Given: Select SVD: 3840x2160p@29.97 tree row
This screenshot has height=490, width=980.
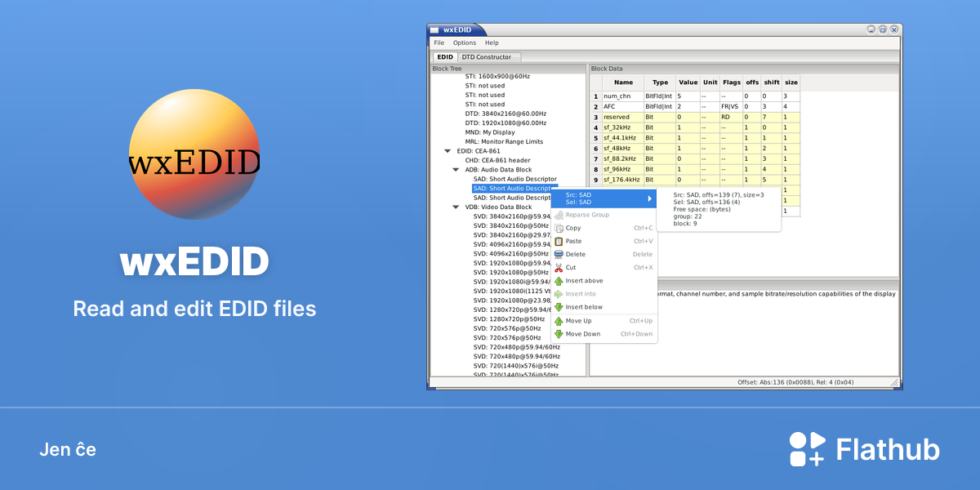Looking at the screenshot, I should [512, 235].
